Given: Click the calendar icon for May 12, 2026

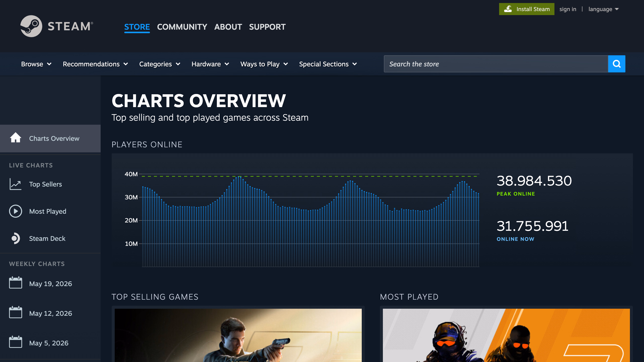Looking at the screenshot, I should [x=15, y=312].
